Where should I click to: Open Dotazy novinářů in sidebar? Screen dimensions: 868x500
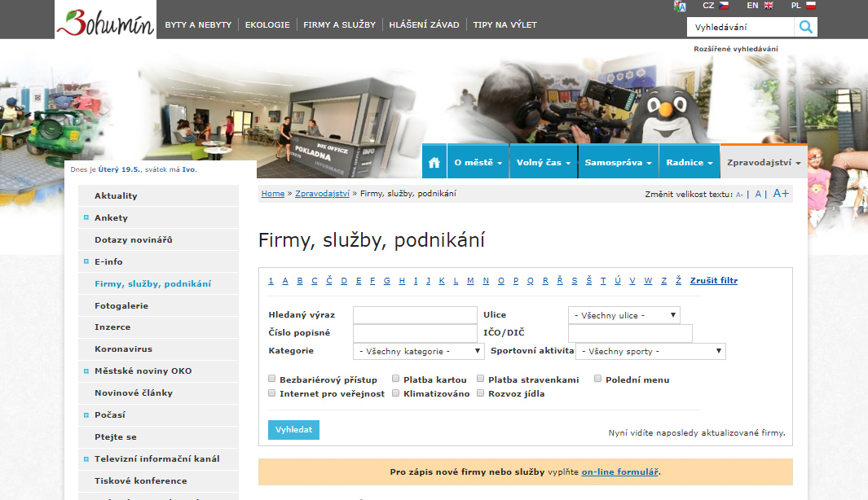point(158,239)
